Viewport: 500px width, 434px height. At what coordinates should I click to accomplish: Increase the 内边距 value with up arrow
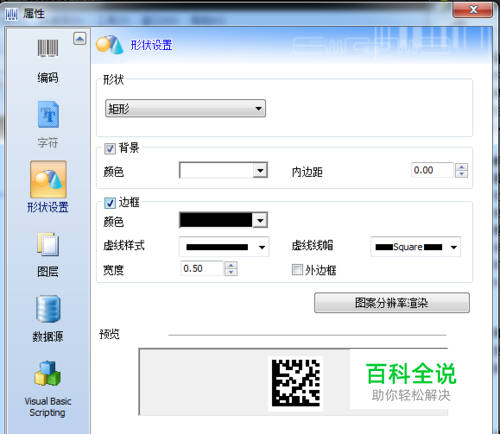(x=461, y=167)
